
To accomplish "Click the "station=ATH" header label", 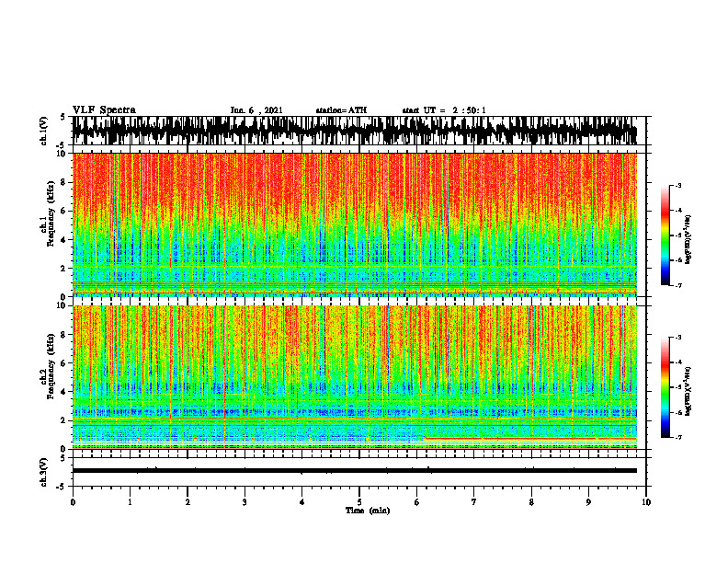I will (x=341, y=110).
